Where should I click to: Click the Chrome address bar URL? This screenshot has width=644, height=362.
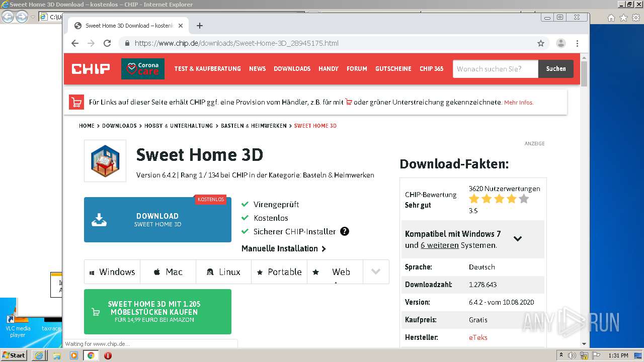(x=236, y=43)
